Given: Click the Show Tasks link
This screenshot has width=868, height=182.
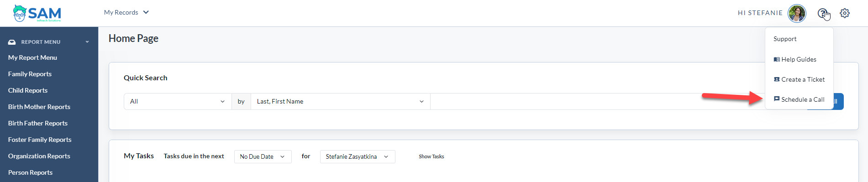Looking at the screenshot, I should [x=431, y=156].
